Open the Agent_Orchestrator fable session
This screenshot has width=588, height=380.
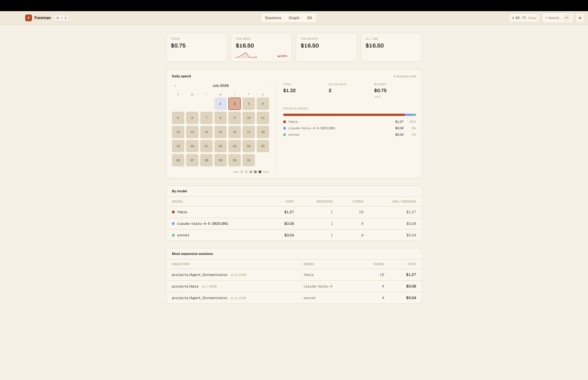pos(294,275)
